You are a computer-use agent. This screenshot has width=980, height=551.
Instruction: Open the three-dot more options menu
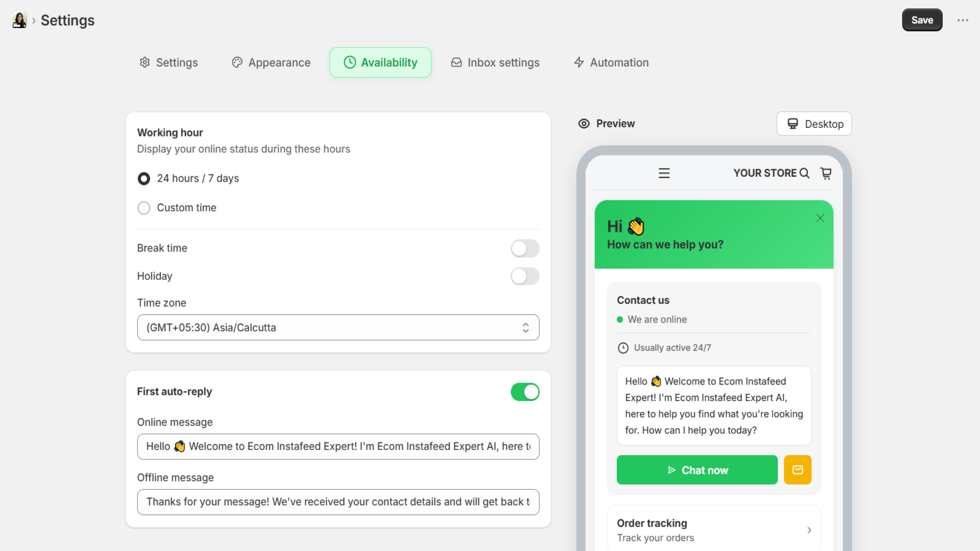pos(963,20)
